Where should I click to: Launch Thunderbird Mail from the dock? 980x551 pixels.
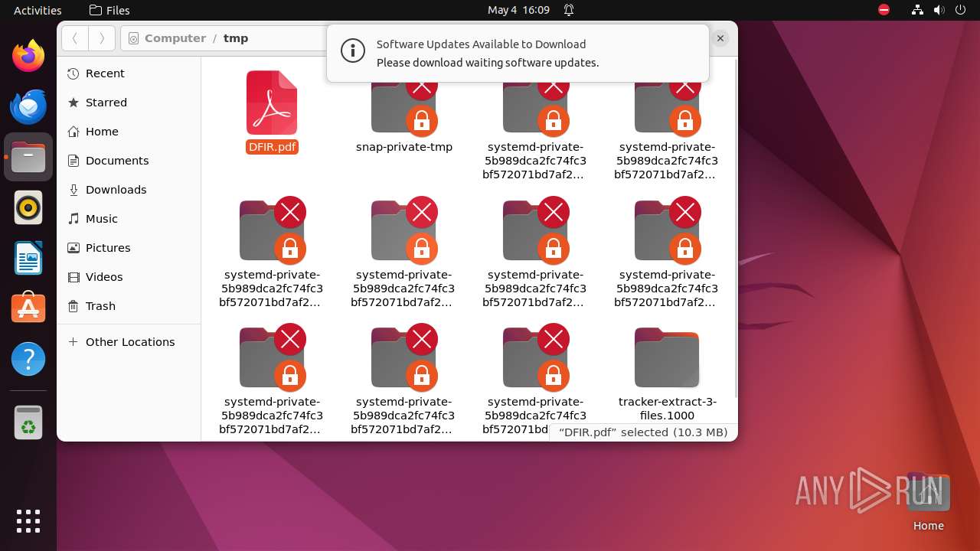tap(28, 106)
